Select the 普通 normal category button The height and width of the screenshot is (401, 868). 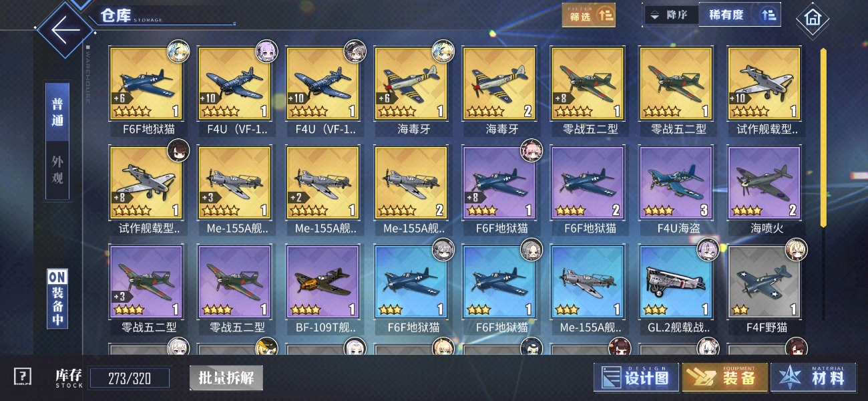click(57, 112)
